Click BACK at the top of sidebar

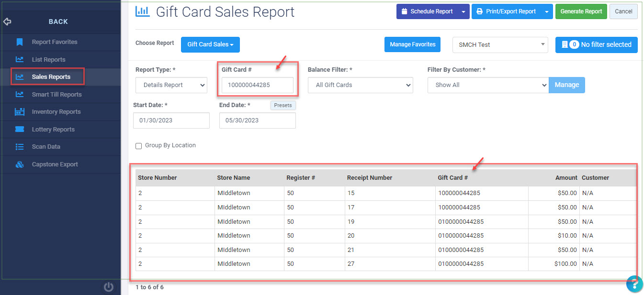click(58, 21)
